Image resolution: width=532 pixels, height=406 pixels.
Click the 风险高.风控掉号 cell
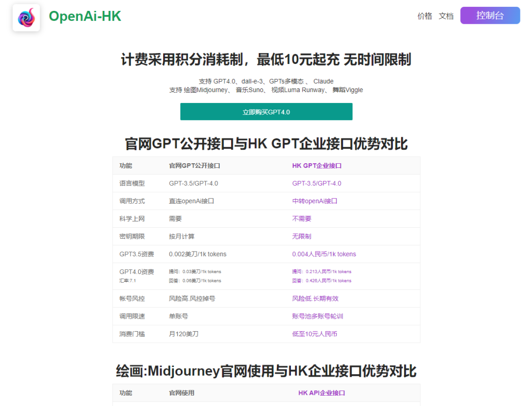coord(192,298)
